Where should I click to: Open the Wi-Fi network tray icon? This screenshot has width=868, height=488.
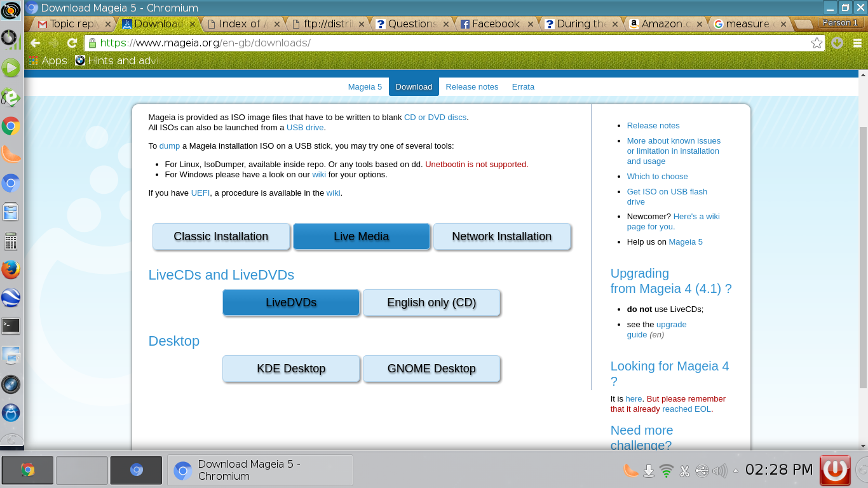coord(667,471)
